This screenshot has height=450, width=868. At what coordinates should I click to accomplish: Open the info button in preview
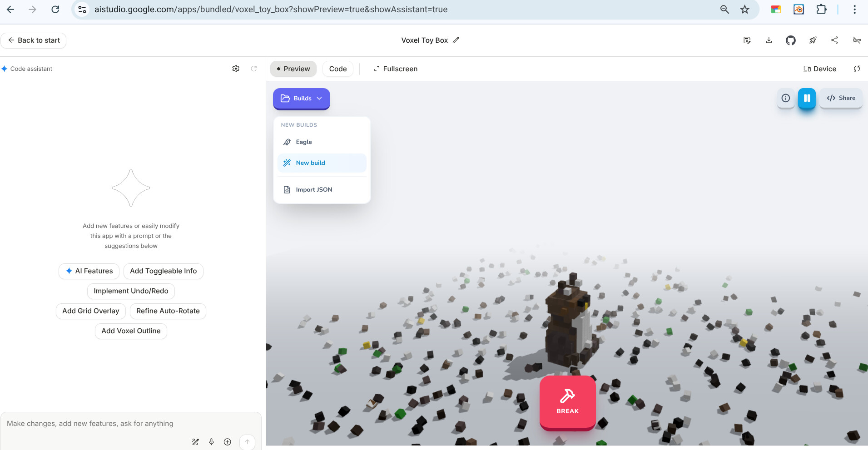click(x=785, y=98)
